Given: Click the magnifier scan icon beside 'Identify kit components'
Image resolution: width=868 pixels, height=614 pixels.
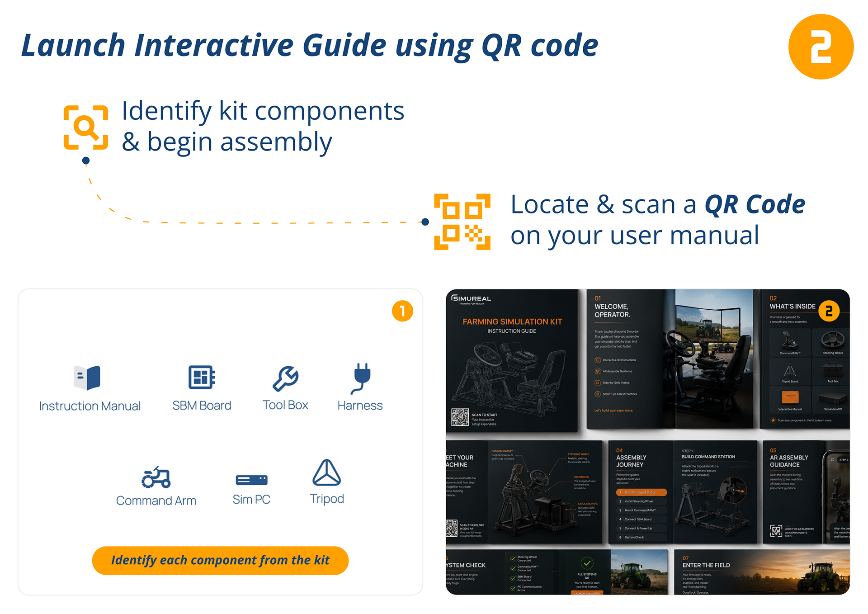Looking at the screenshot, I should [86, 128].
